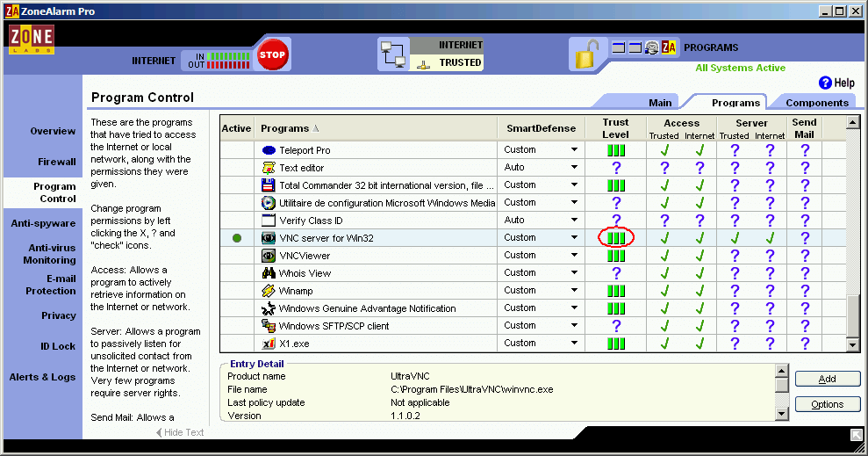The height and width of the screenshot is (456, 868).
Task: Toggle Whois View Access Trusted checkmark
Action: coord(664,273)
